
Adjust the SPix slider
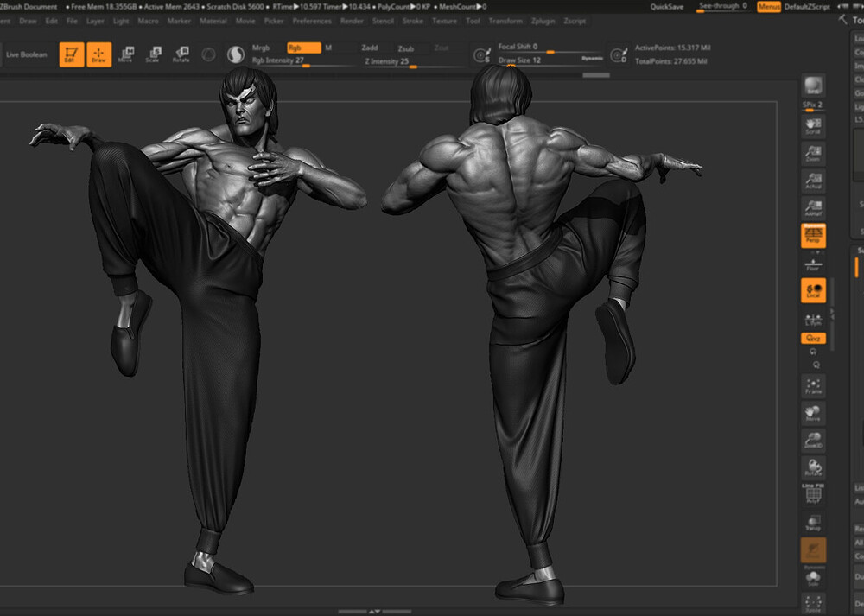813,106
